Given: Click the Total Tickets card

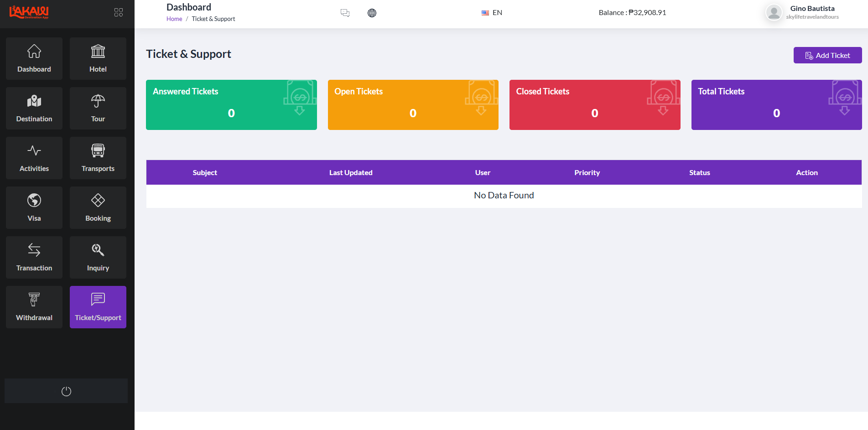Looking at the screenshot, I should point(777,105).
